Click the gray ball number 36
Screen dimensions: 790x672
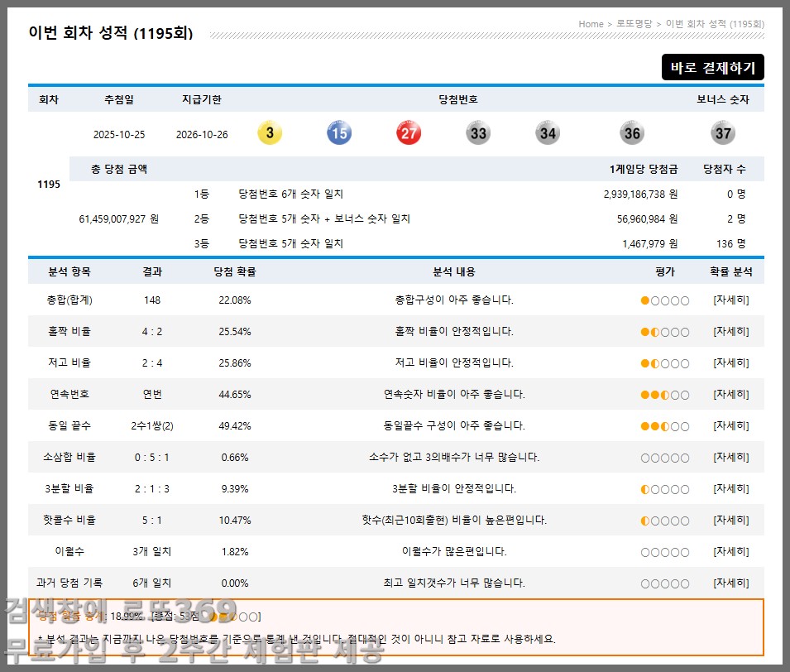click(x=632, y=132)
